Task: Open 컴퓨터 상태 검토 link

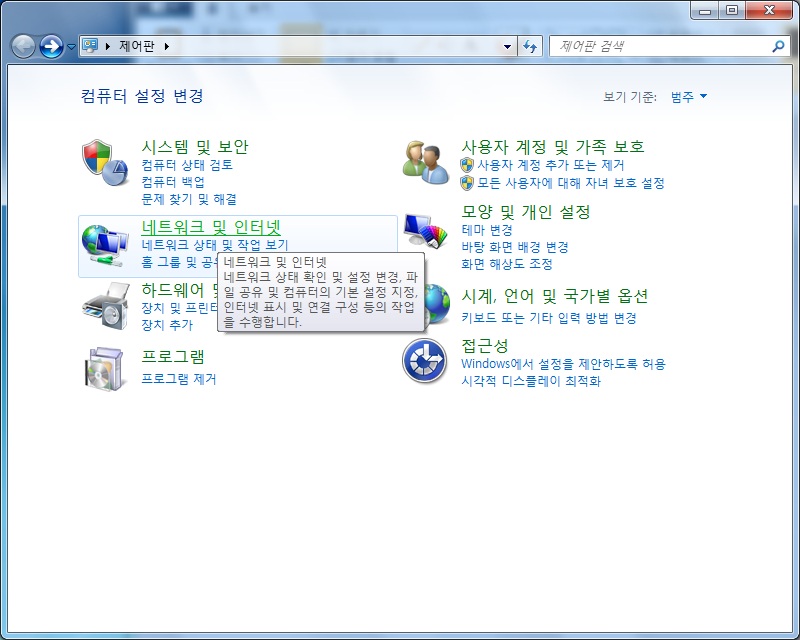Action: (187, 165)
